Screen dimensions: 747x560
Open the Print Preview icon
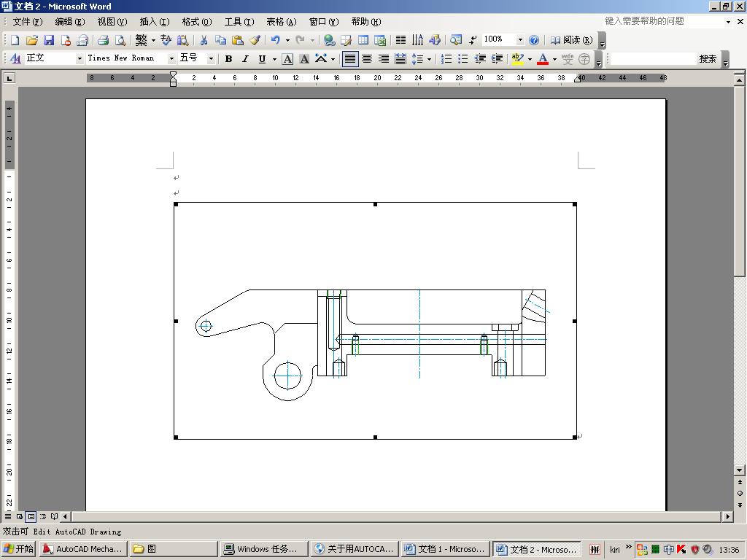pyautogui.click(x=120, y=41)
